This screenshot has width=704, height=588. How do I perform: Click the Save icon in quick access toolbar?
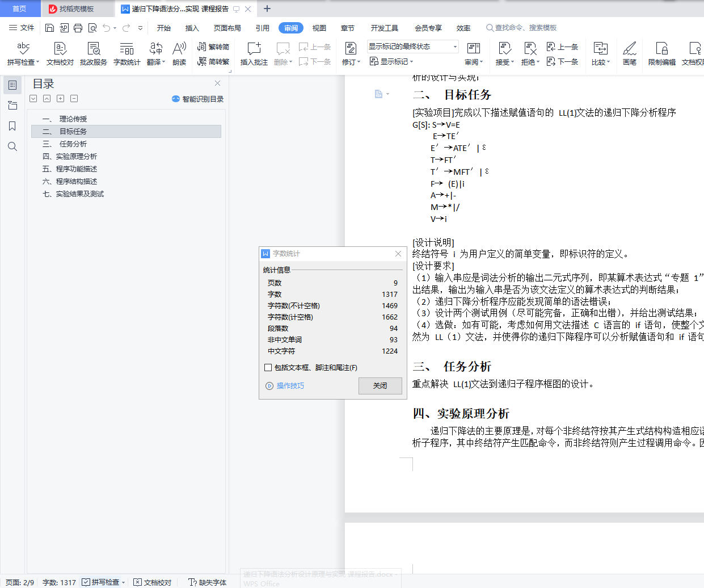(x=49, y=28)
